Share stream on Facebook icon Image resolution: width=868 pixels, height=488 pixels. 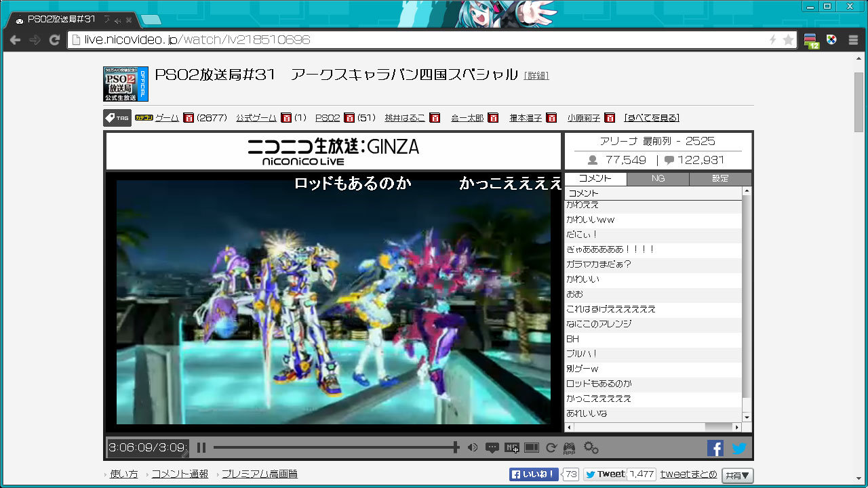(x=715, y=448)
